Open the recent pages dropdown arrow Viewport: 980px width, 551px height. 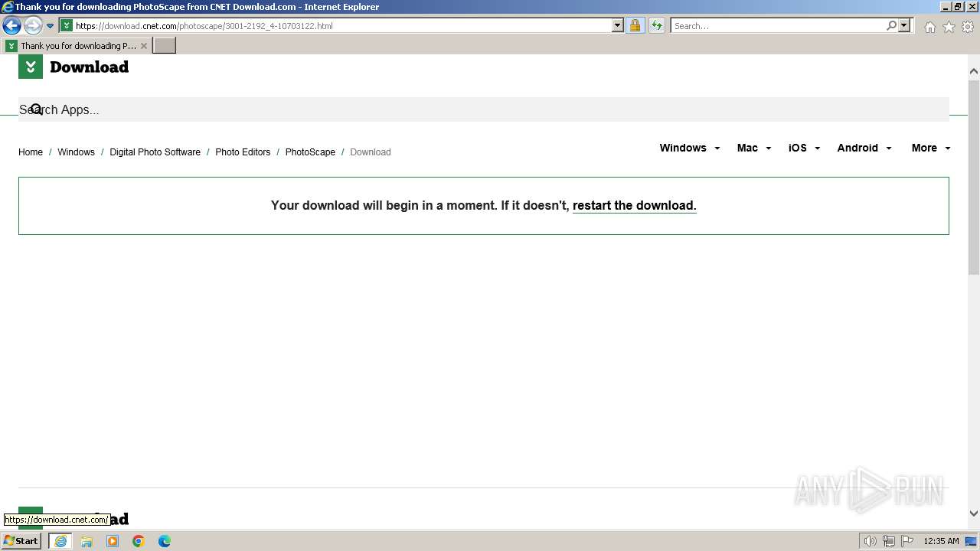pyautogui.click(x=50, y=26)
